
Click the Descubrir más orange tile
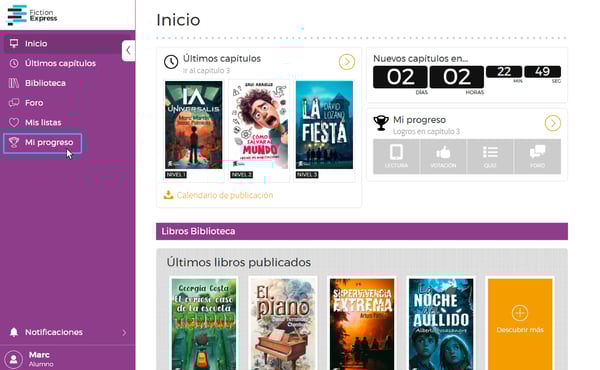tap(520, 324)
